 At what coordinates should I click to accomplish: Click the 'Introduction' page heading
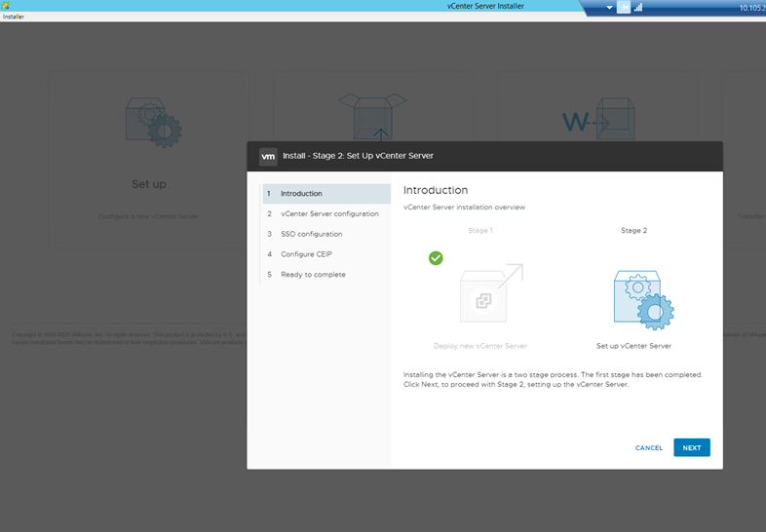pyautogui.click(x=436, y=190)
